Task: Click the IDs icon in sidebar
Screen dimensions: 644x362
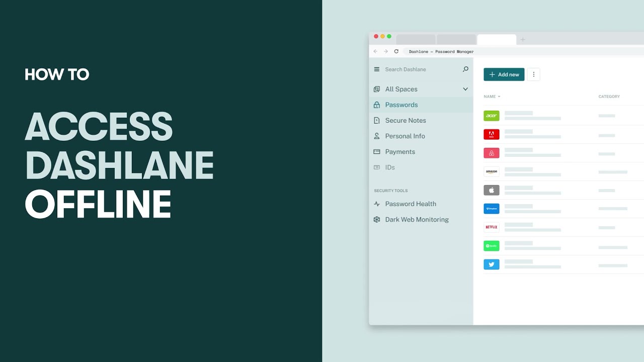Action: click(x=377, y=167)
